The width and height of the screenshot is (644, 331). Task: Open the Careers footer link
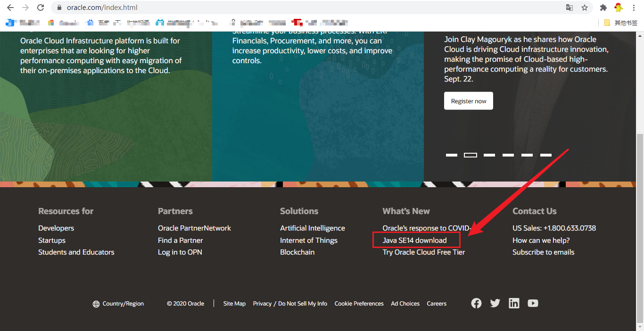(x=437, y=304)
